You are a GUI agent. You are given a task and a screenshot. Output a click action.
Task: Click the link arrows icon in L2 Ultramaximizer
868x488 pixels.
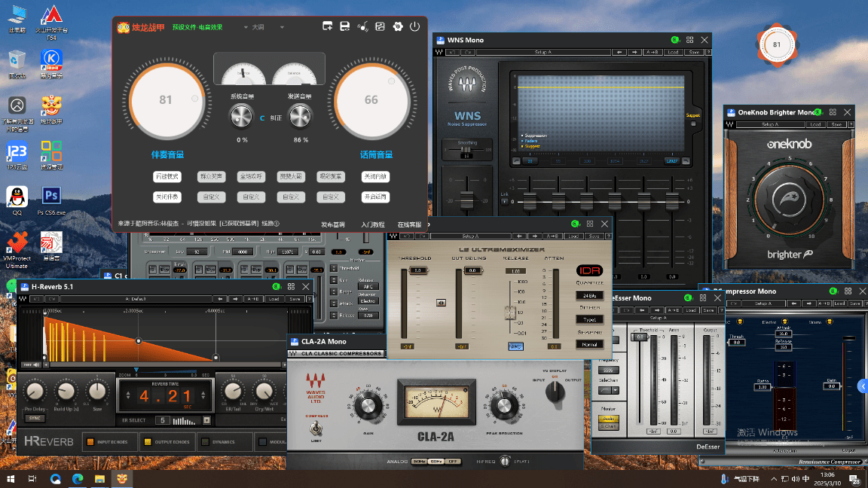click(441, 303)
